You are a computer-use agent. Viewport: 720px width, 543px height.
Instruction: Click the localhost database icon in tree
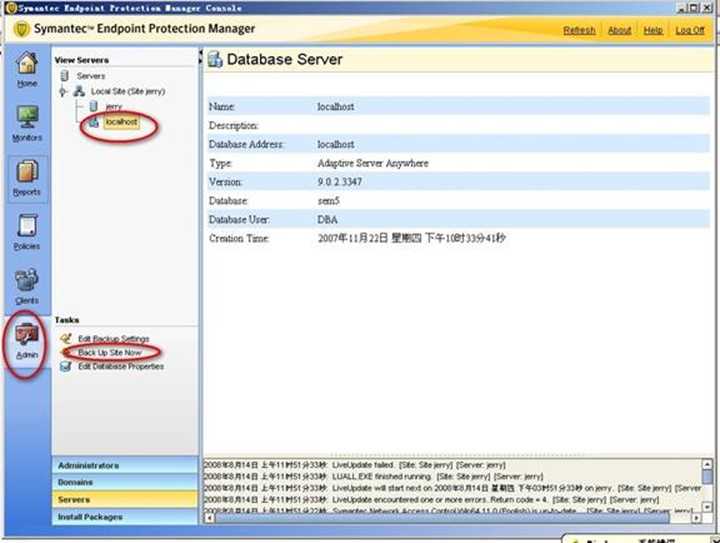tap(94, 122)
